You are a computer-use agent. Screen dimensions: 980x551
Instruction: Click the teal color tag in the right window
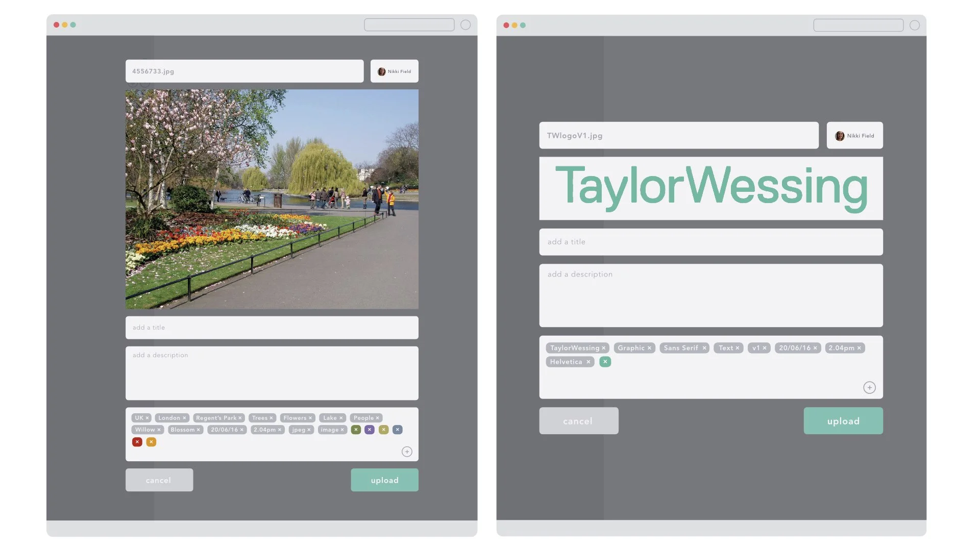(605, 362)
